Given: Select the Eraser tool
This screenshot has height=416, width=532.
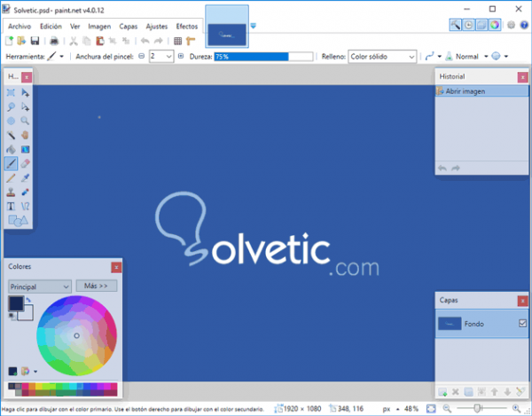Looking at the screenshot, I should tap(25, 163).
